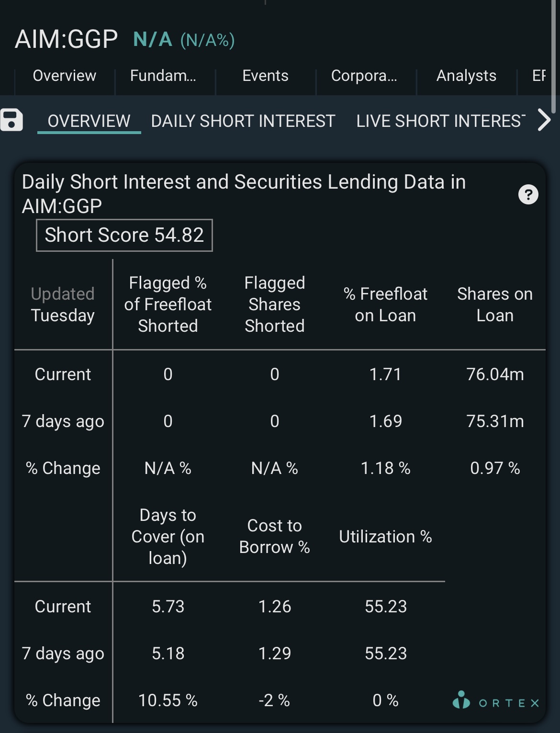Select the OVERVIEW sub-tab

(89, 121)
